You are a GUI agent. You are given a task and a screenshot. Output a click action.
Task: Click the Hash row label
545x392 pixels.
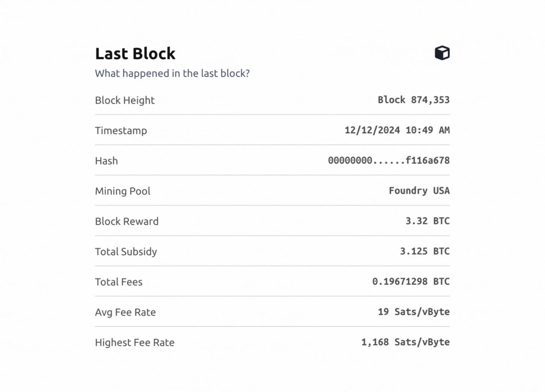pyautogui.click(x=106, y=161)
